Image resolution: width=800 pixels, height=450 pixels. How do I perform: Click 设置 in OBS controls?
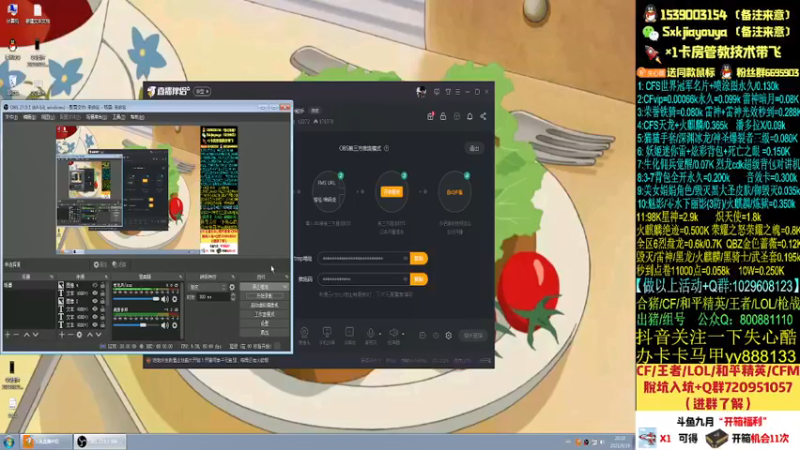pyautogui.click(x=264, y=323)
